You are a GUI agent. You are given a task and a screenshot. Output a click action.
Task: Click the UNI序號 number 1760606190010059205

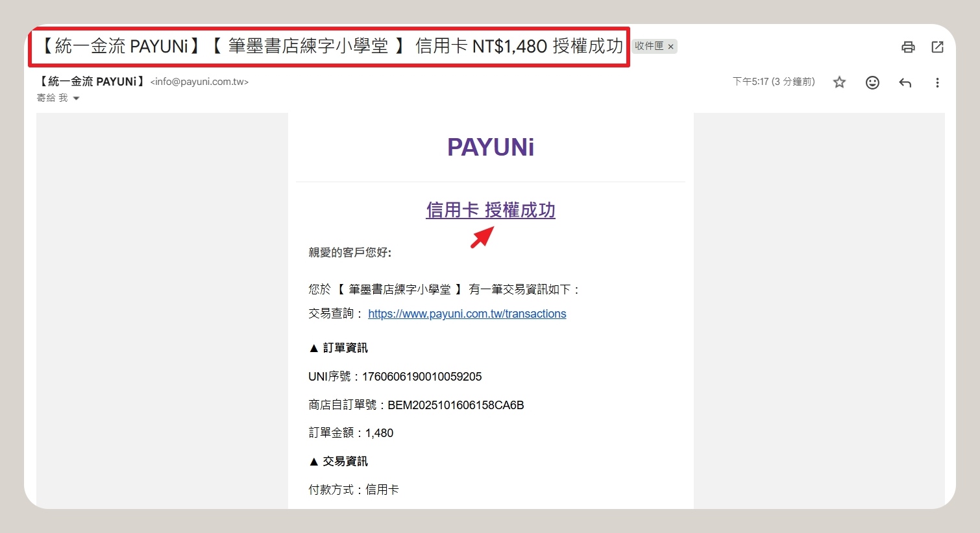pos(421,377)
